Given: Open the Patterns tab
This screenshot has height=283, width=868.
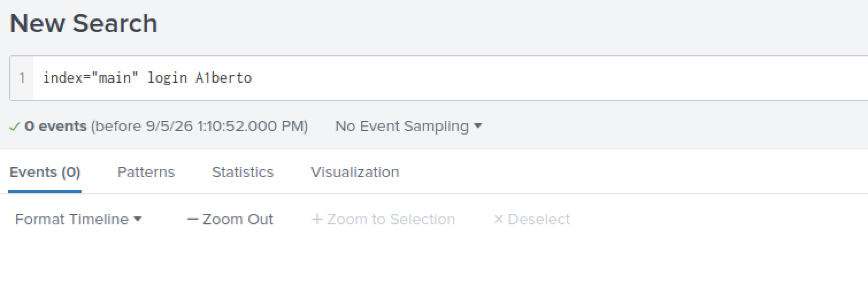Looking at the screenshot, I should pos(146,173).
